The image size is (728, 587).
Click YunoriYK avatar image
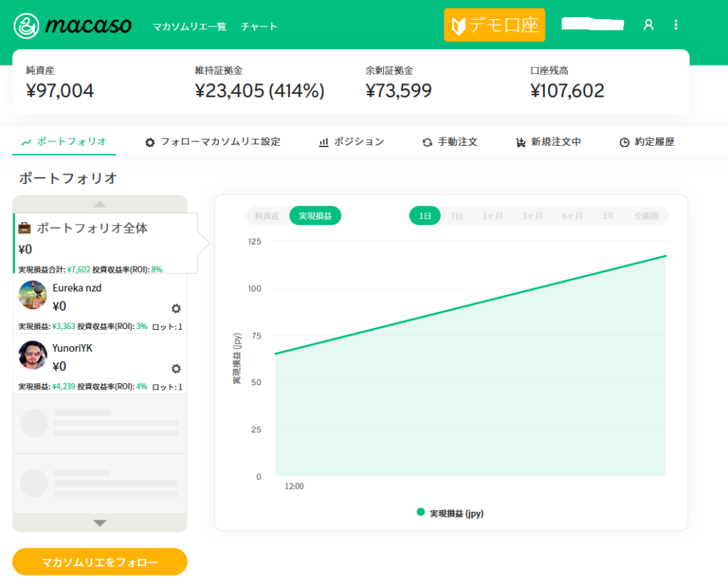[33, 355]
